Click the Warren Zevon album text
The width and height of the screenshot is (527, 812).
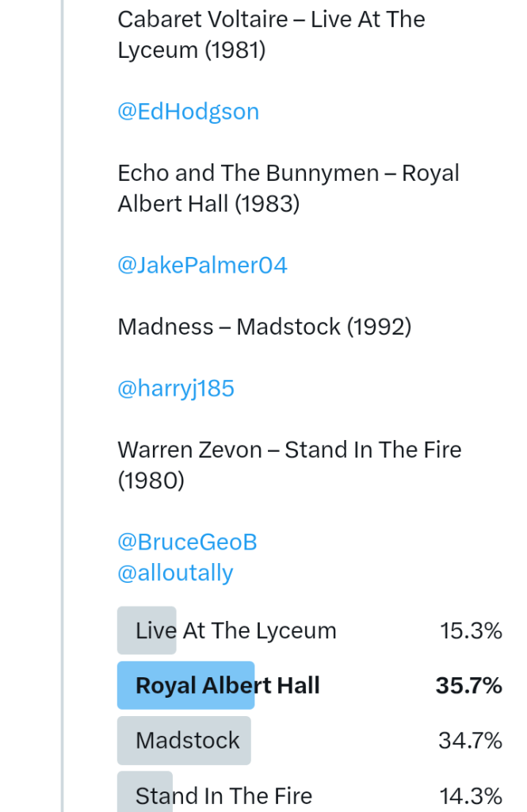tap(289, 465)
